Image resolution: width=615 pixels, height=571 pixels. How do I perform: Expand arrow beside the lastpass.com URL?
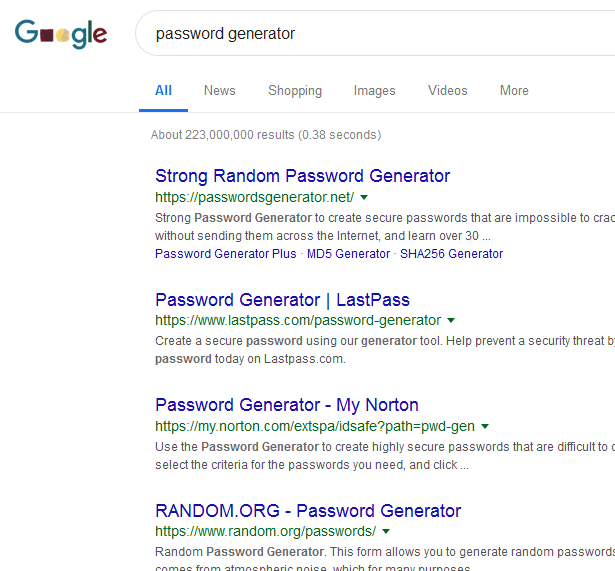pyautogui.click(x=451, y=320)
